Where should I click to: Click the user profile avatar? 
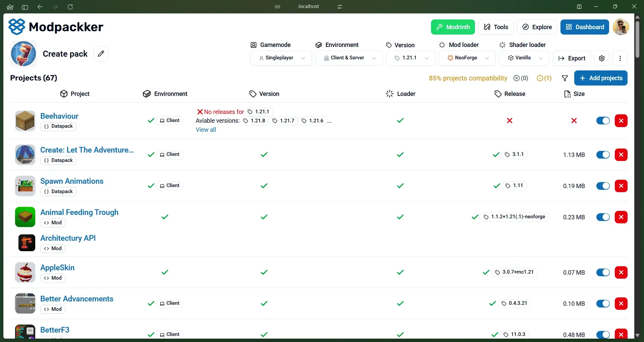621,27
